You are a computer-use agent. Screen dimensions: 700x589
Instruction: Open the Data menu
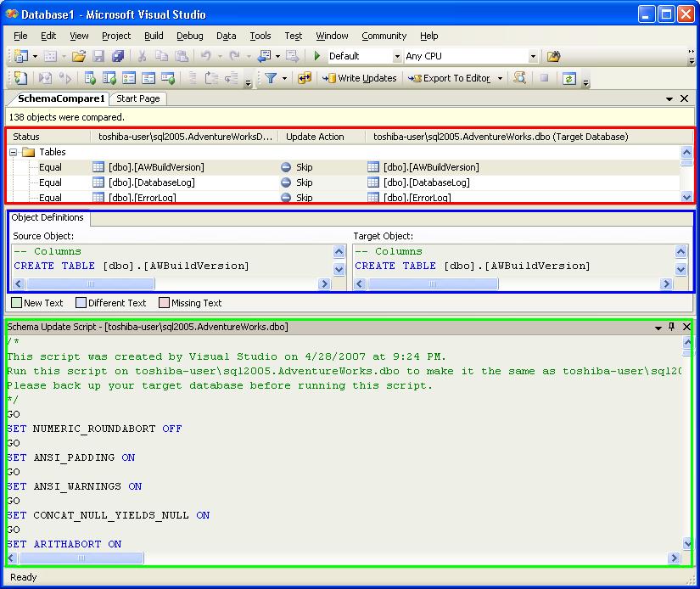pyautogui.click(x=226, y=36)
